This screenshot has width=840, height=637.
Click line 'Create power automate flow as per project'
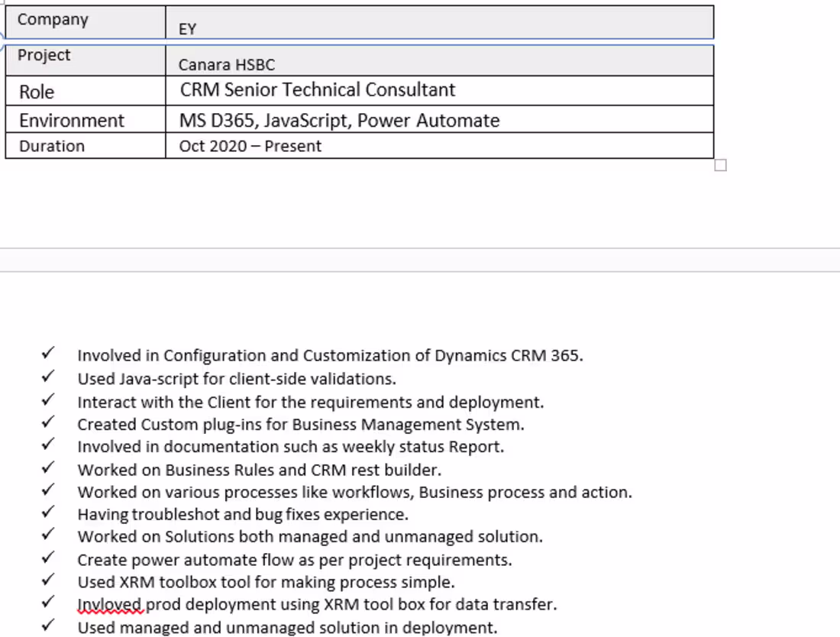[295, 560]
